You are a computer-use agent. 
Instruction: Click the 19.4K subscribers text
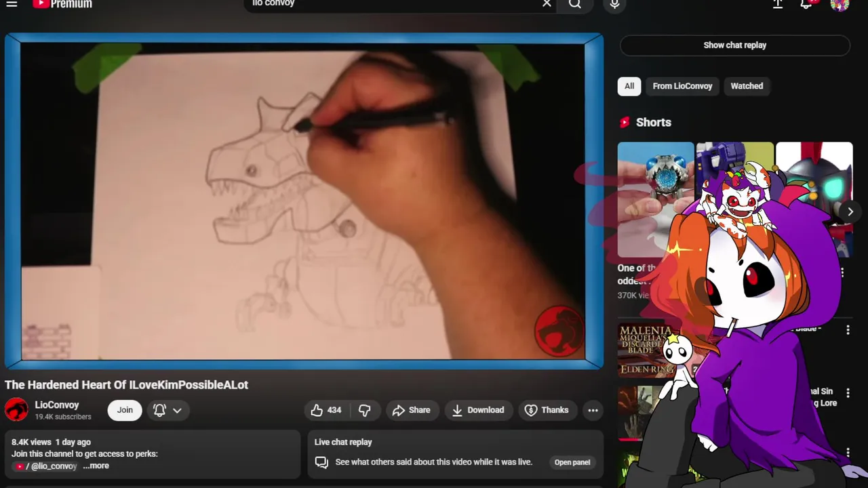[63, 417]
